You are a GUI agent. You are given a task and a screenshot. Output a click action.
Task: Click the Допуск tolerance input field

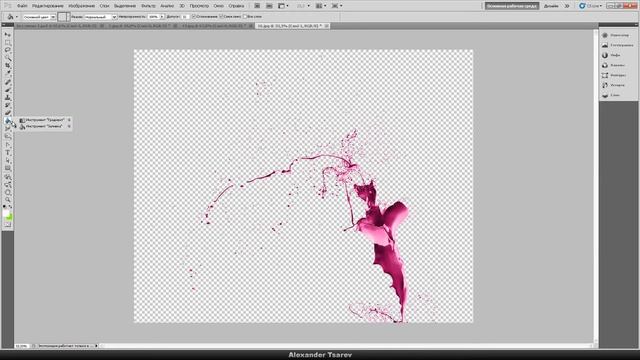click(x=185, y=17)
